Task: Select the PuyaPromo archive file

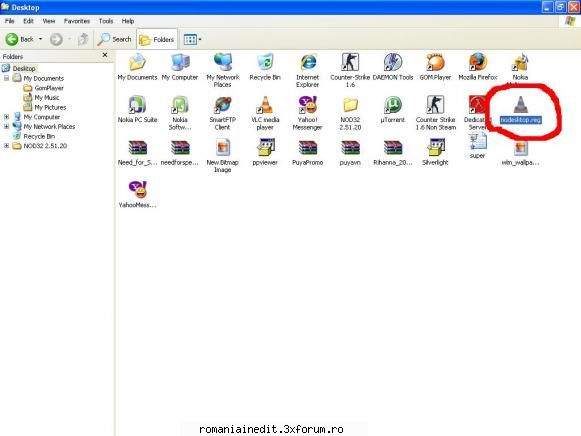Action: (308, 152)
